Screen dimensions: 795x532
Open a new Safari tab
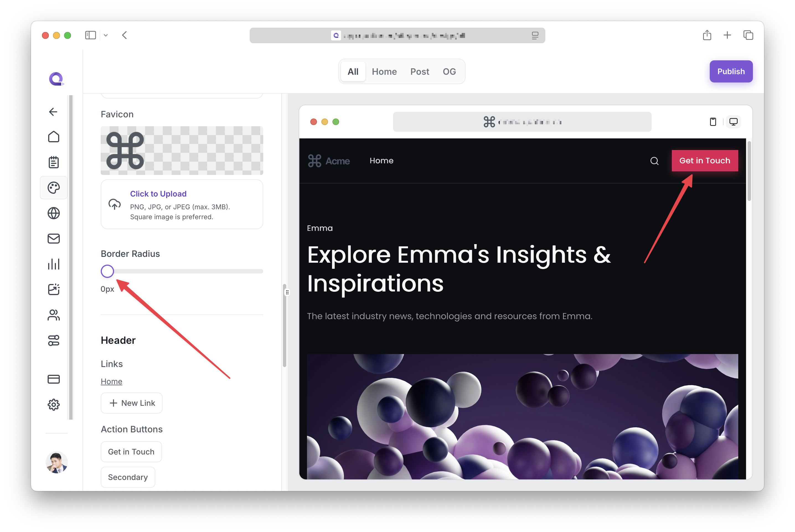point(727,35)
